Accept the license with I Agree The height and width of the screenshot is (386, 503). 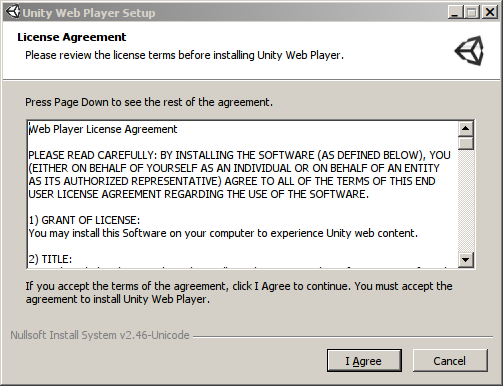(364, 361)
